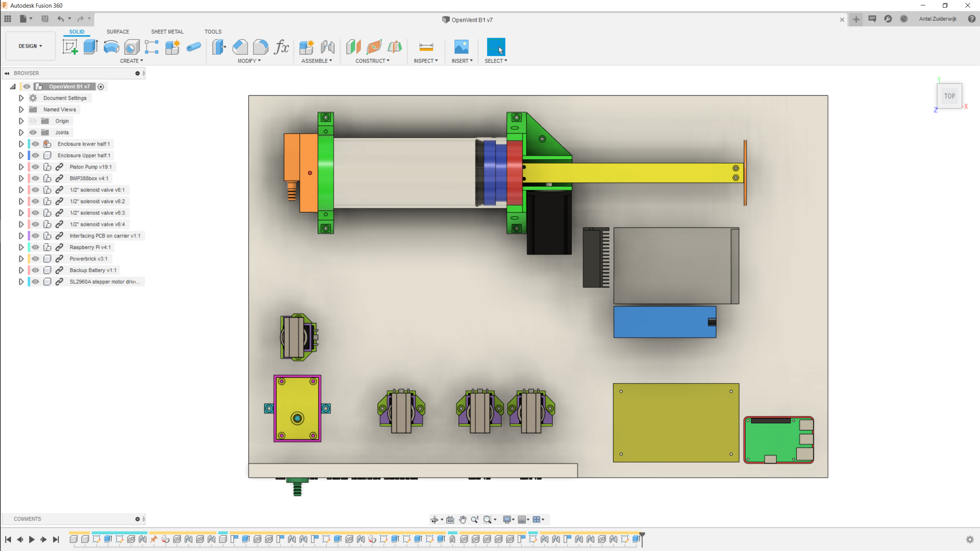Hide the Raspberry Pi v4:1 component
Screen dimensions: 980x551
(35, 247)
